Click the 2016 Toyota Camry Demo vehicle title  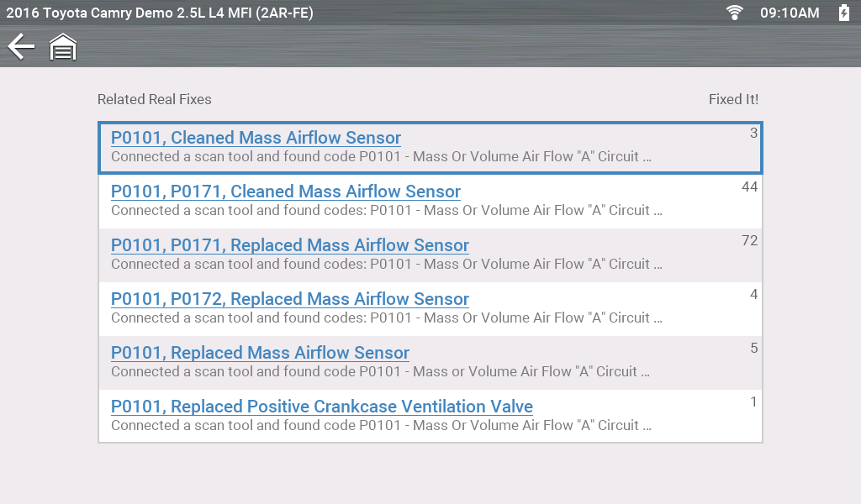point(160,13)
